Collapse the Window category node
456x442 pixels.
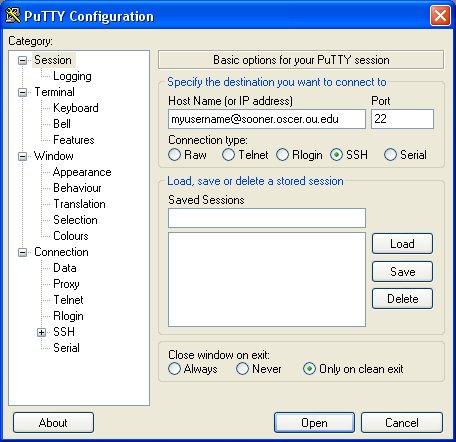[22, 156]
